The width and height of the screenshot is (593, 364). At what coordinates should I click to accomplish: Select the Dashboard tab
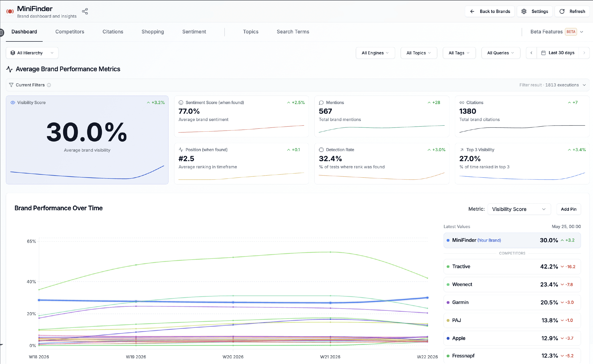pos(24,32)
